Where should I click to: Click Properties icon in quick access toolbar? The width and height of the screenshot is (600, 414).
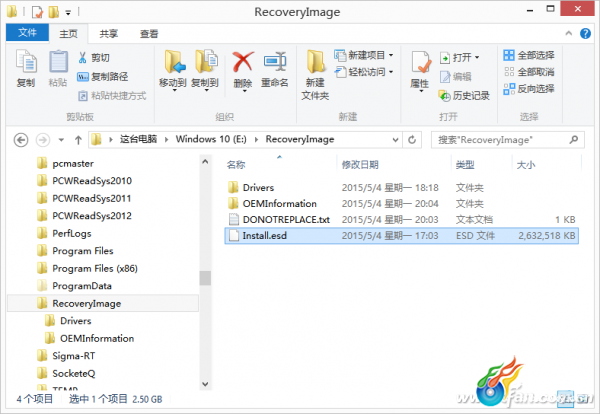pos(37,12)
